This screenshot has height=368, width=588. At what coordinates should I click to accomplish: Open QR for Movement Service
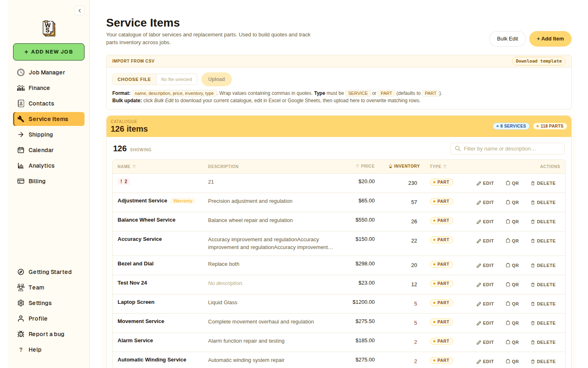click(512, 323)
